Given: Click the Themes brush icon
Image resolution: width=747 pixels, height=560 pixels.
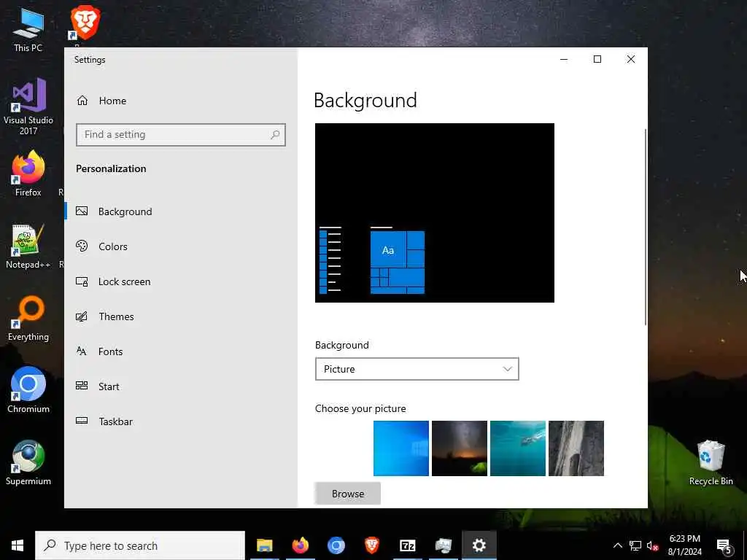Looking at the screenshot, I should click(x=82, y=316).
